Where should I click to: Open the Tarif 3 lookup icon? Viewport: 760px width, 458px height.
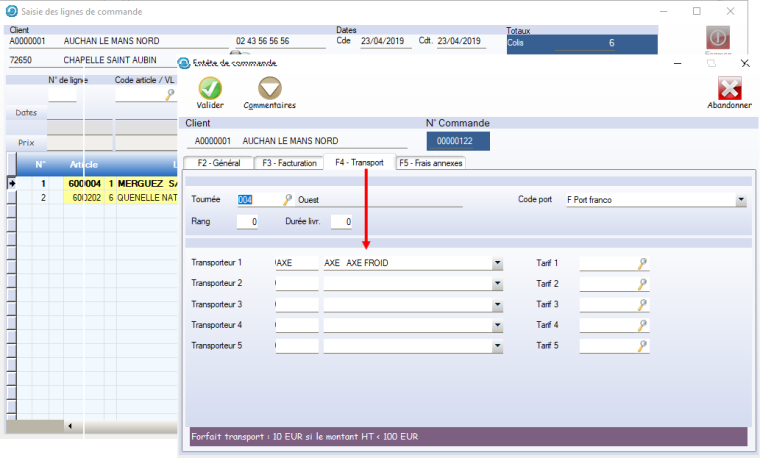[x=643, y=305]
